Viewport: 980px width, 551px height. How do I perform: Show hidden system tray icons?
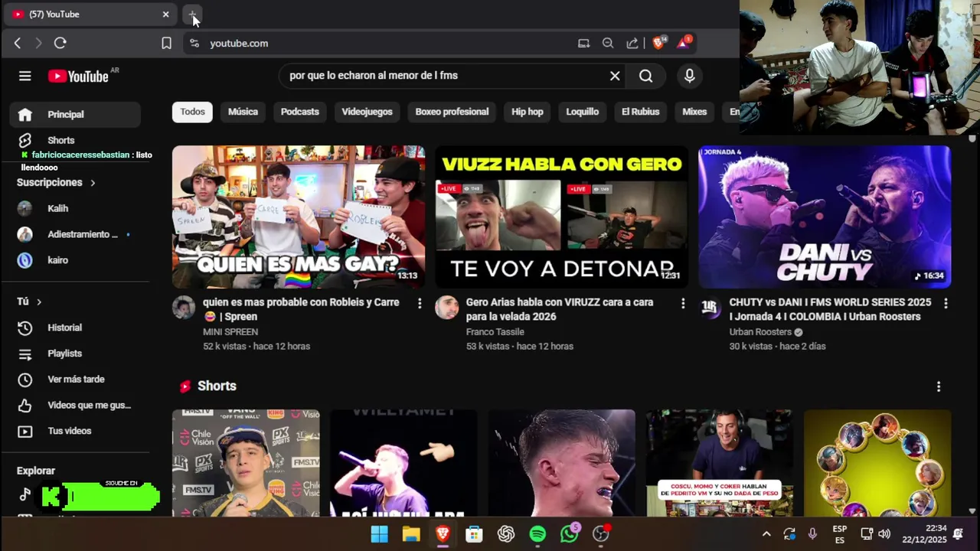[x=766, y=534]
